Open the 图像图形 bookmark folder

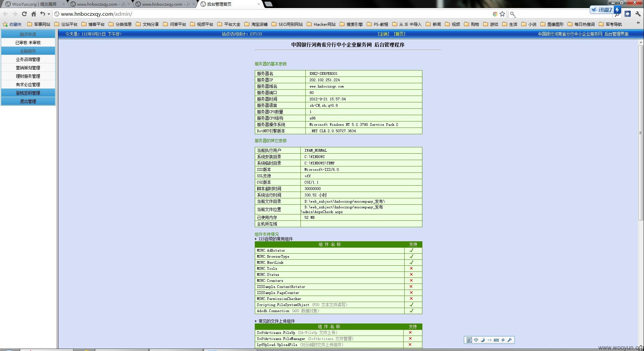click(x=552, y=24)
